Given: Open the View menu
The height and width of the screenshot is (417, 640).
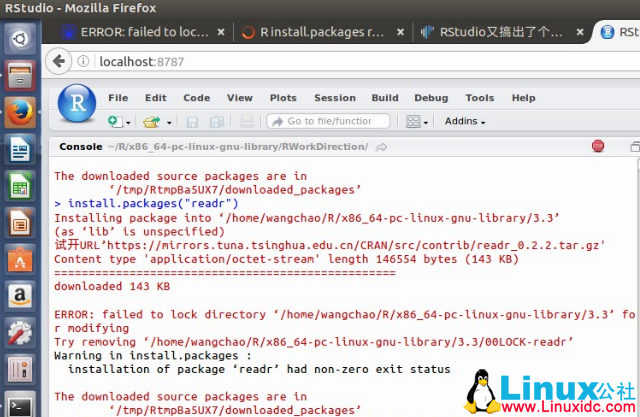Looking at the screenshot, I should (x=240, y=98).
